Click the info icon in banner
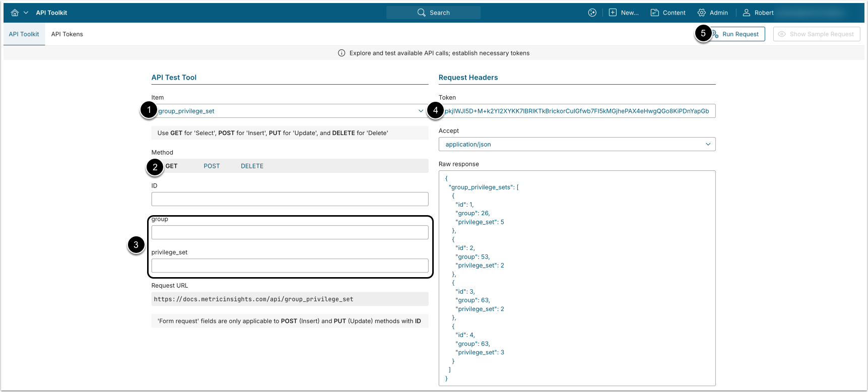The height and width of the screenshot is (392, 868). (x=342, y=53)
